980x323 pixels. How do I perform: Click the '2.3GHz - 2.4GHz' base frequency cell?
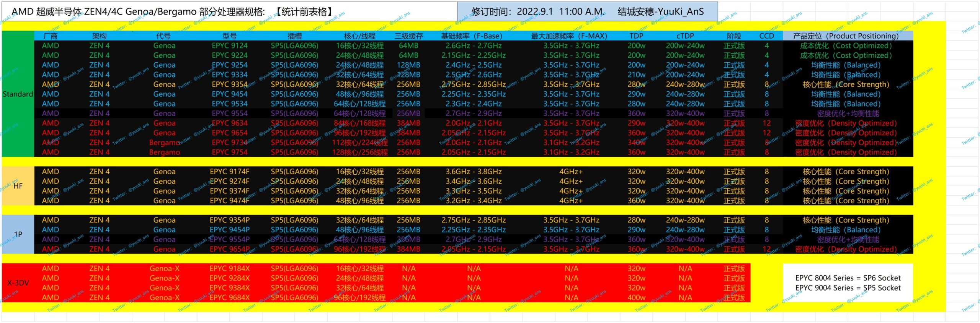pyautogui.click(x=474, y=104)
